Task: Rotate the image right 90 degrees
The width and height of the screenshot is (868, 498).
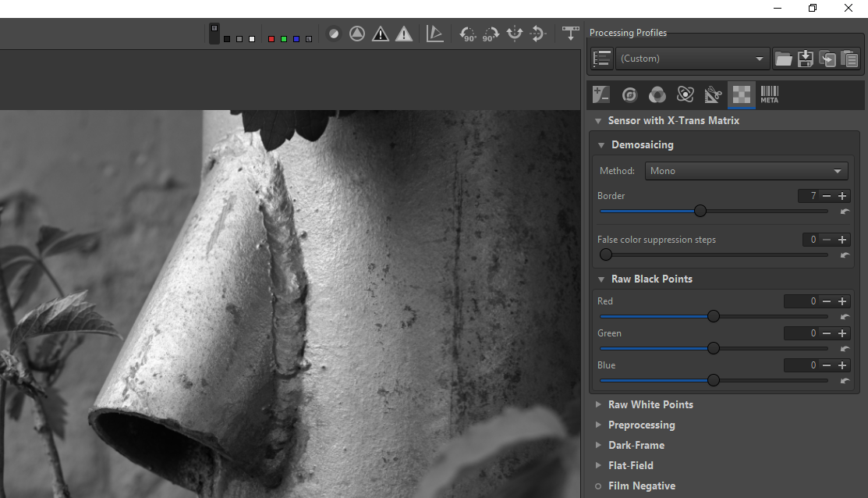Action: (x=491, y=34)
